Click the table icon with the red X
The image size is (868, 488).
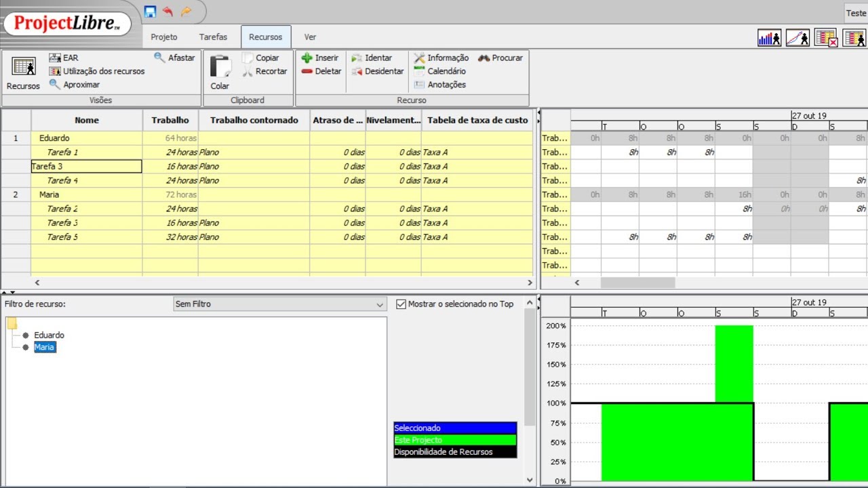[x=826, y=38]
